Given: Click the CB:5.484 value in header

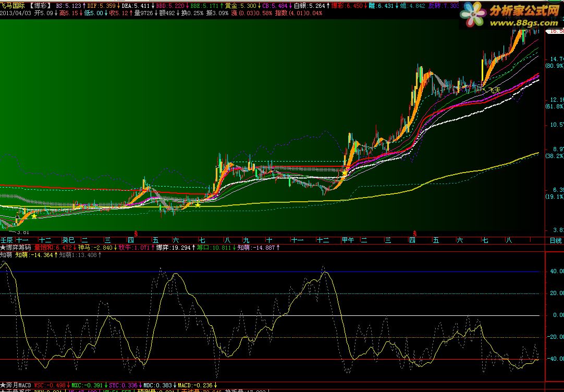Looking at the screenshot, I should point(275,6).
